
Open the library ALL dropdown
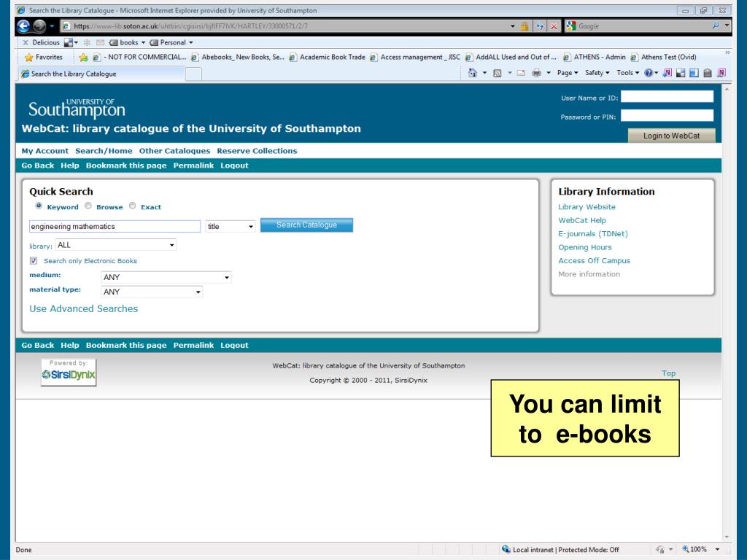(116, 245)
